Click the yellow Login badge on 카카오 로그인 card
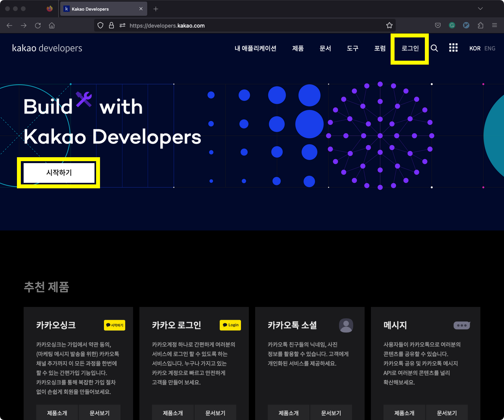The image size is (504, 420). tap(230, 325)
